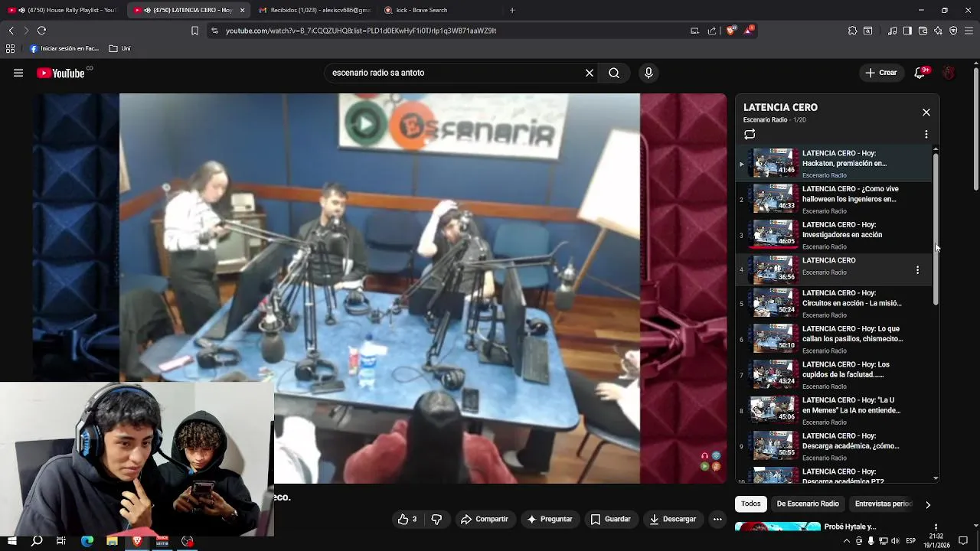
Task: Go to the YouTube home logo
Action: [60, 73]
